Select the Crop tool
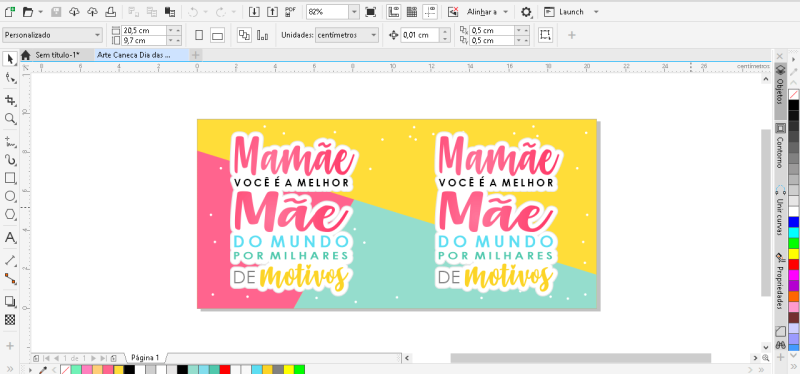 (10, 99)
